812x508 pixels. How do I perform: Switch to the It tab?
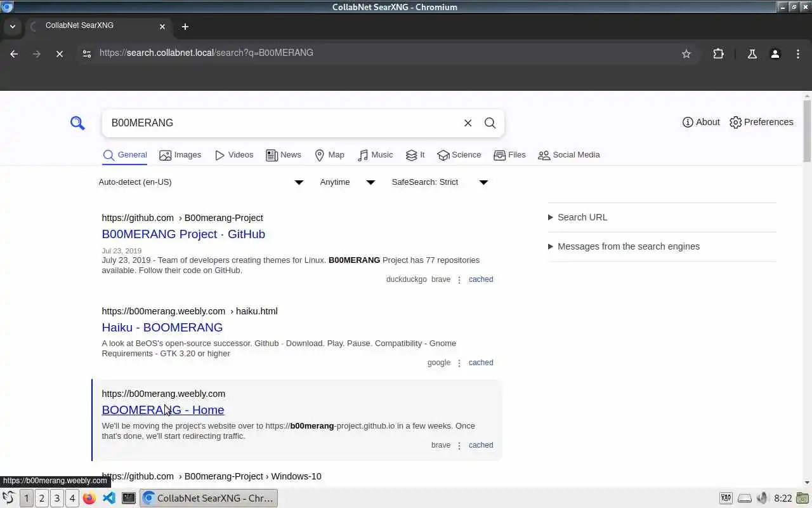pos(416,155)
